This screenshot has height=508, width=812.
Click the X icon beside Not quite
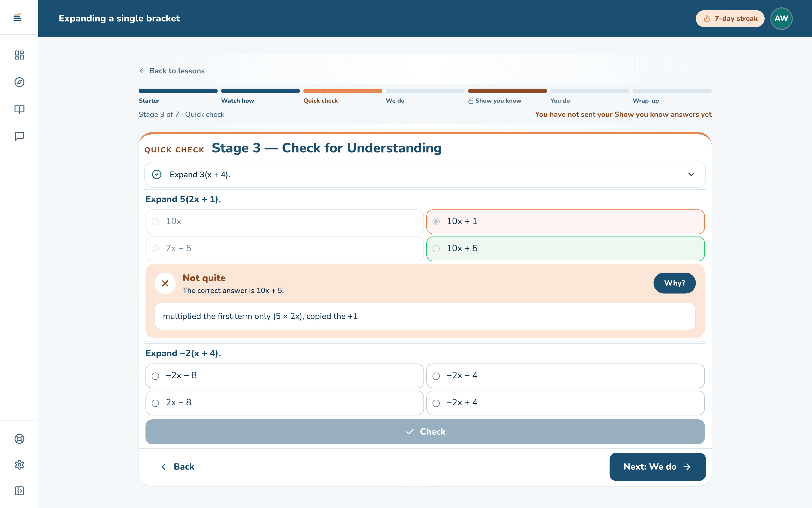(x=165, y=283)
